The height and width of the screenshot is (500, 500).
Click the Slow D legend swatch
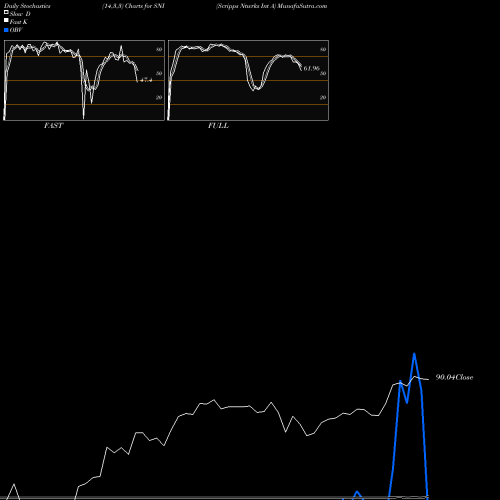6,12
